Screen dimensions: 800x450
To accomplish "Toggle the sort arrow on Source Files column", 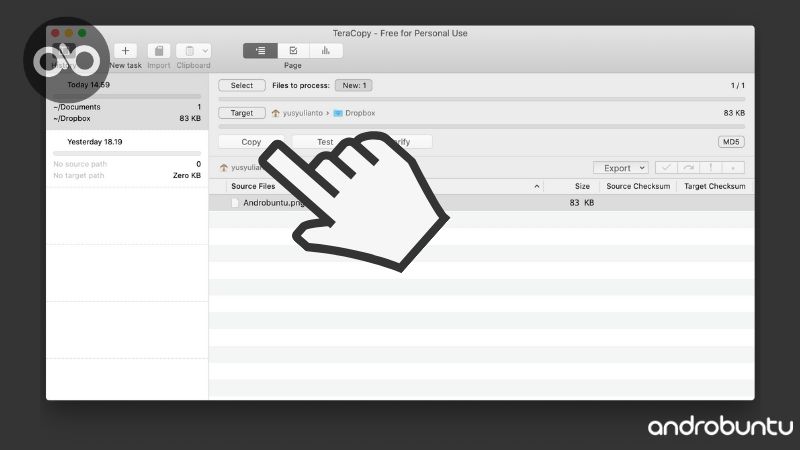I will click(537, 186).
